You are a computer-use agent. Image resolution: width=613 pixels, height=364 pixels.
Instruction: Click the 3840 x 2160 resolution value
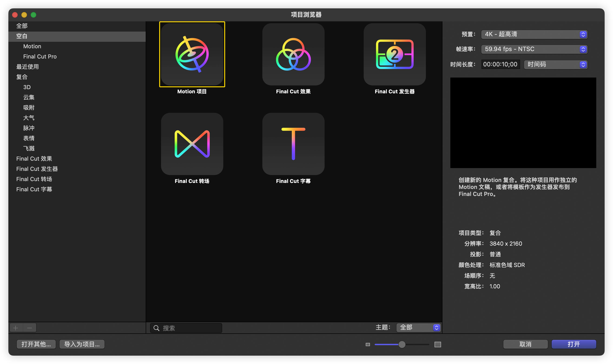(506, 244)
